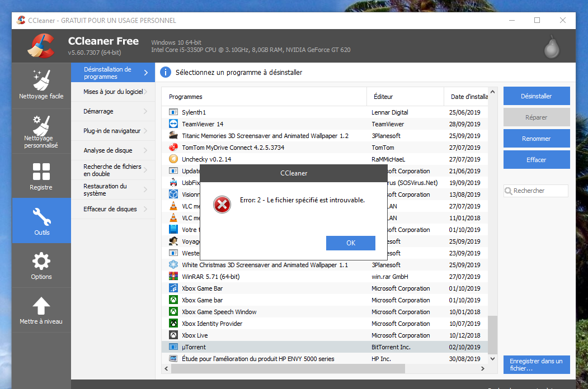588x389 pixels.
Task: Click the CCleaner logo in header
Action: coord(41,46)
